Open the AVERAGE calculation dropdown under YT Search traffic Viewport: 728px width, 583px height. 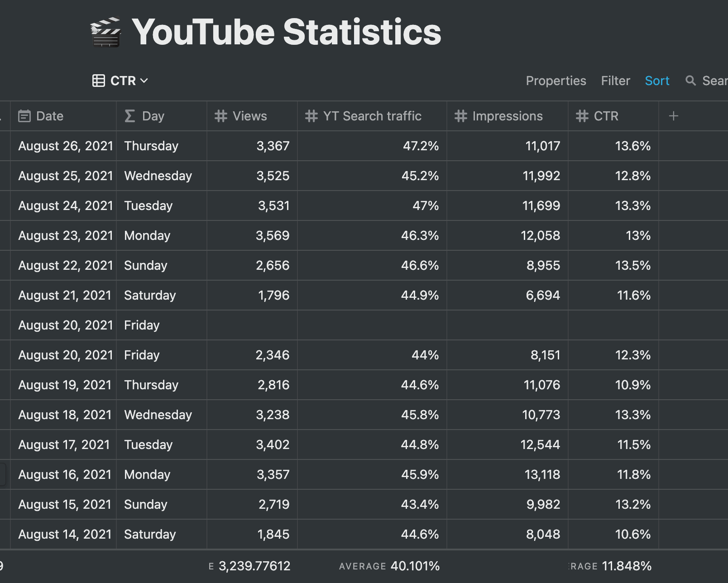389,566
